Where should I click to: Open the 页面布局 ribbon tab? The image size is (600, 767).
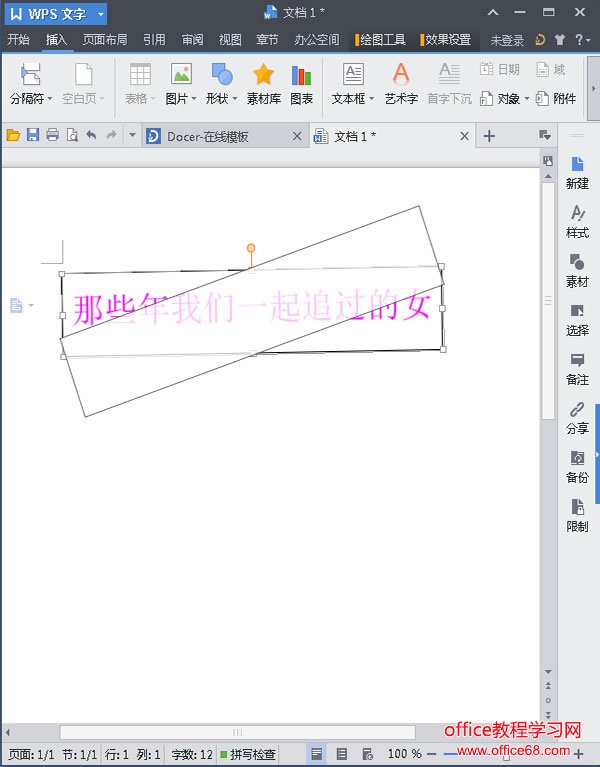pos(105,39)
